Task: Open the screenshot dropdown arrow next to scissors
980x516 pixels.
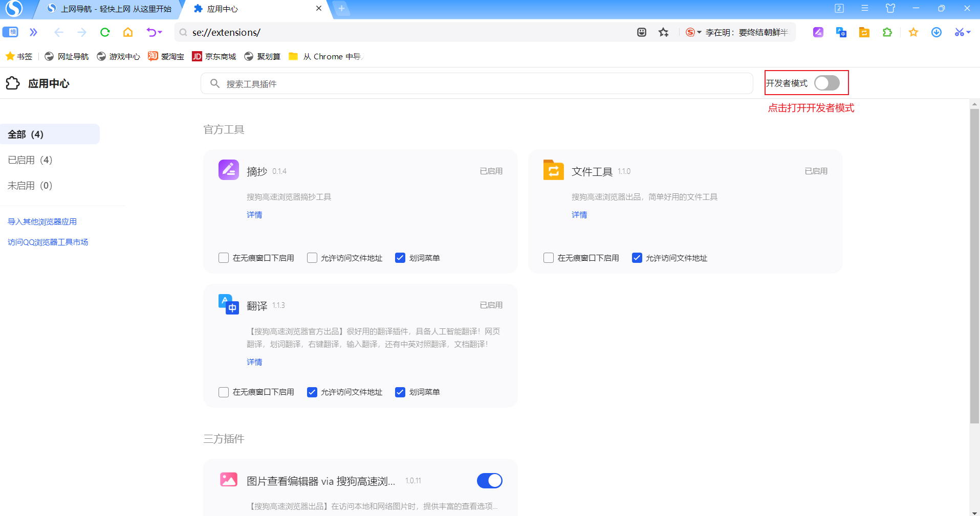Action: point(969,32)
